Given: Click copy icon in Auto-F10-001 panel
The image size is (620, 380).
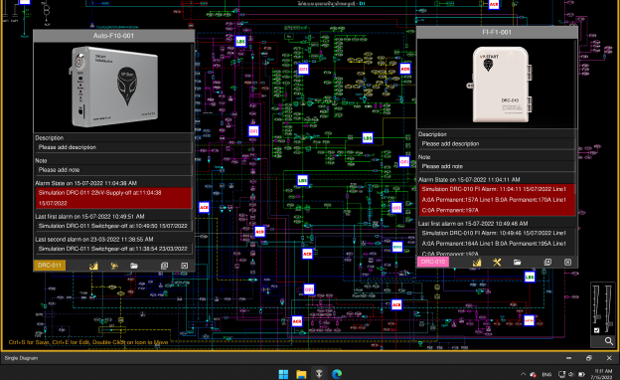Looking at the screenshot, I should (164, 266).
